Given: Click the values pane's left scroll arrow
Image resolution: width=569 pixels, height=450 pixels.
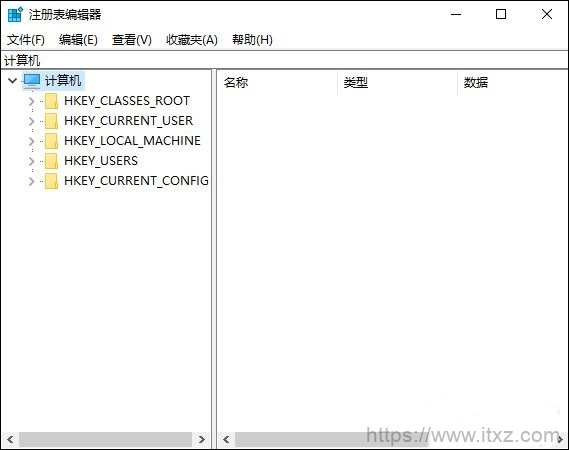Looking at the screenshot, I should [226, 439].
